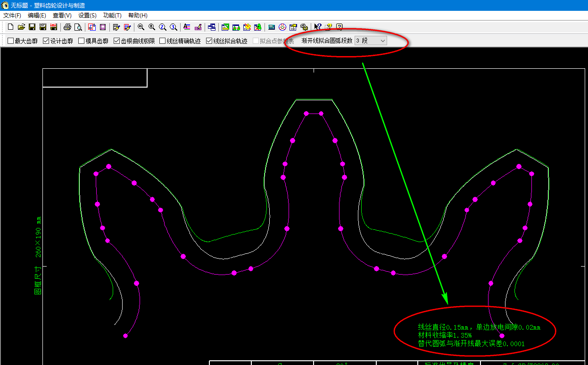Click the 渐开线拟合圆弧段数 label

327,41
